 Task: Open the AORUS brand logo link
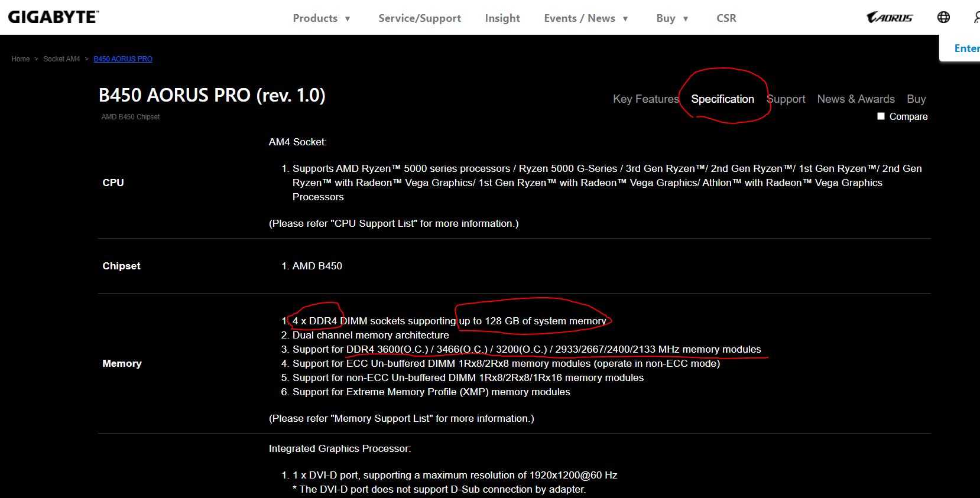(x=889, y=18)
